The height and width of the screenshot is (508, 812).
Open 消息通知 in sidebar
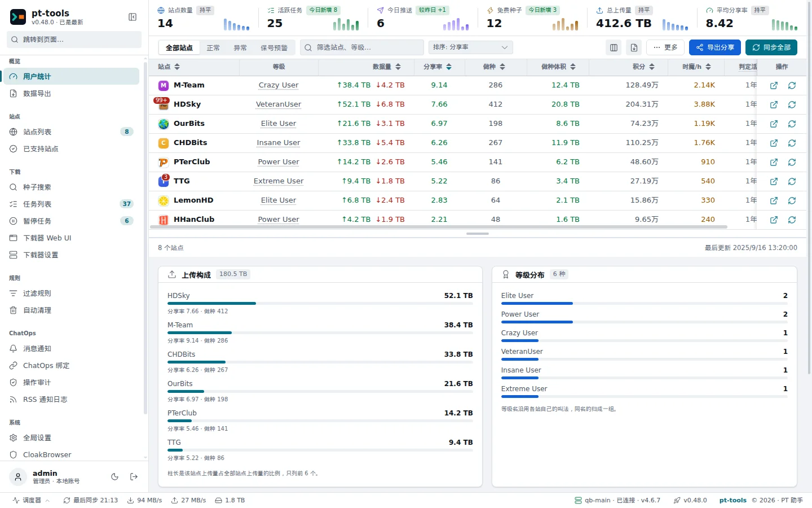coord(71,348)
